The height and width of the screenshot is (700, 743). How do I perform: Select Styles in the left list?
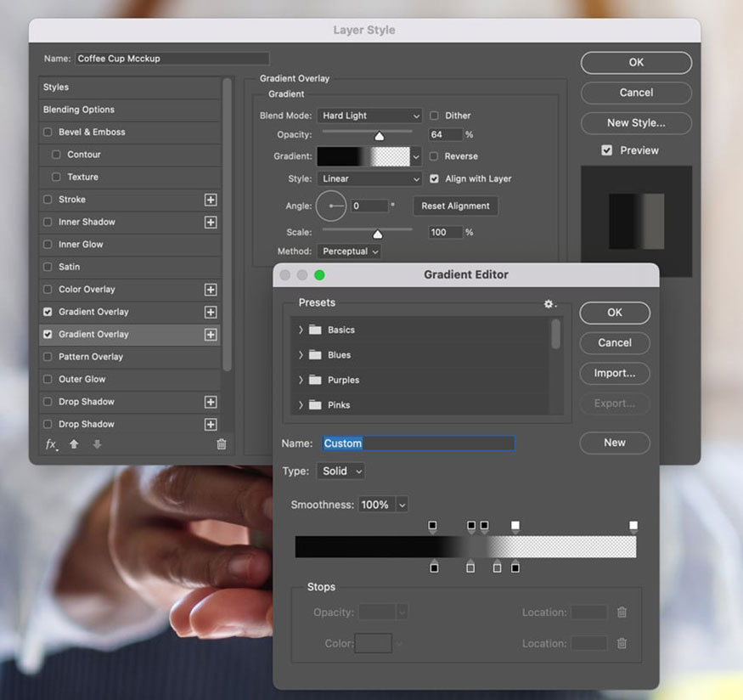coord(130,87)
